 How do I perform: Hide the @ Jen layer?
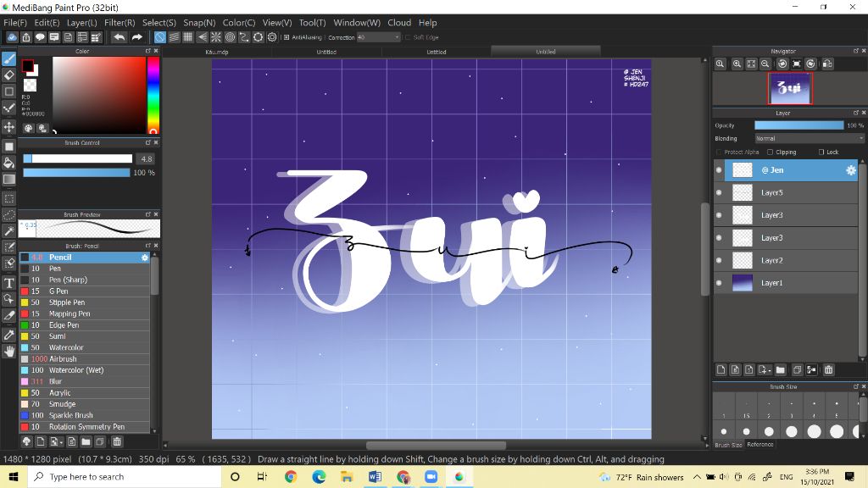pos(719,170)
